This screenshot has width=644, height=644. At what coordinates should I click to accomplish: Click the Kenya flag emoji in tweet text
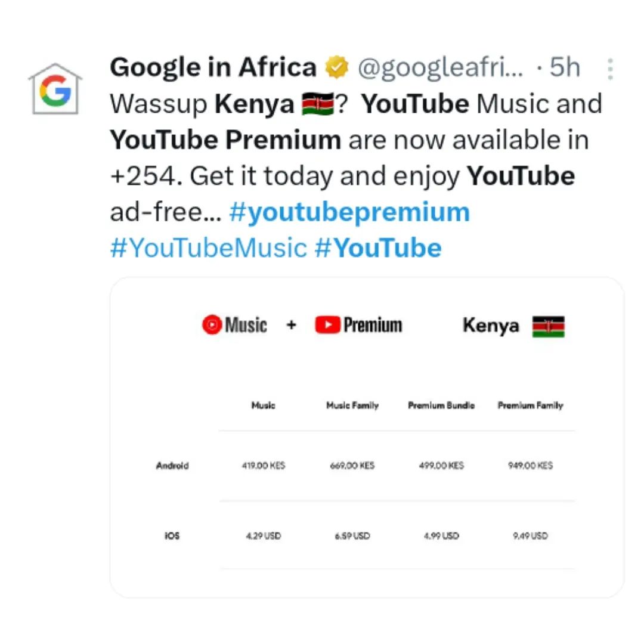pyautogui.click(x=317, y=104)
